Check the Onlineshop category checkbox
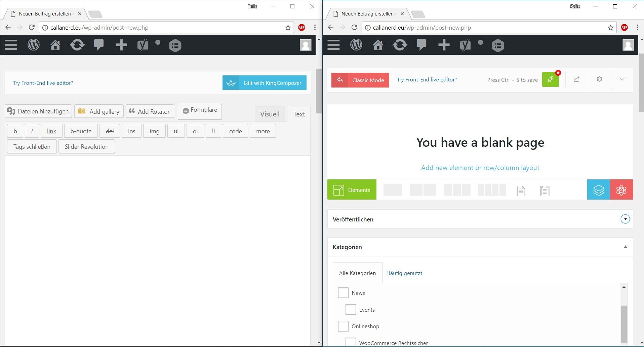644x347 pixels. point(343,326)
